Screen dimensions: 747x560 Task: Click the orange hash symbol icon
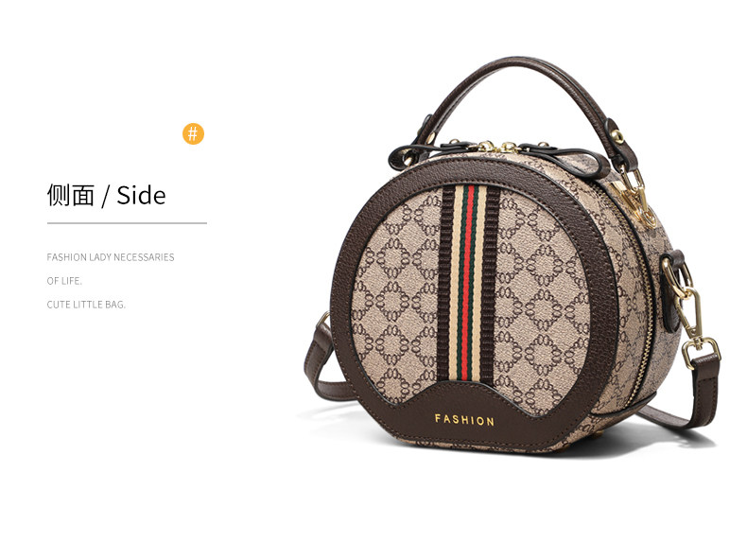193,134
